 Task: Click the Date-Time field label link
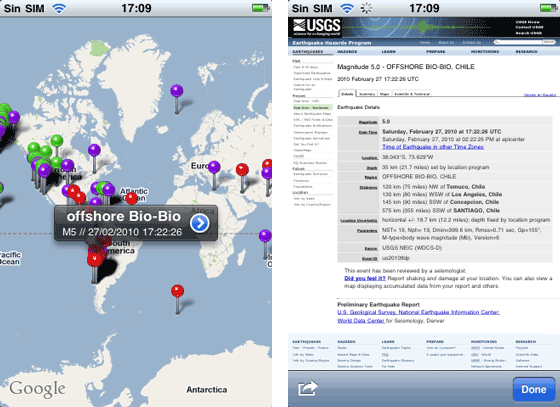point(368,132)
